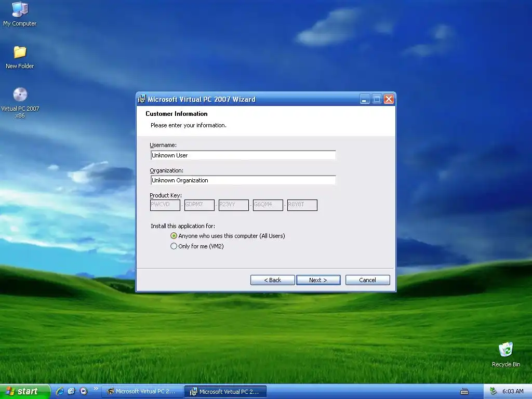Click the Customer Information heading

(177, 114)
